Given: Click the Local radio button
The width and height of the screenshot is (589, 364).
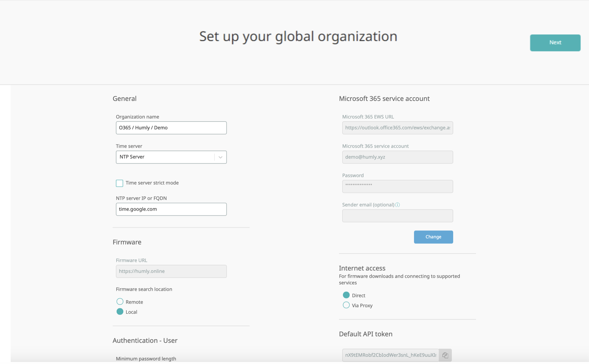Looking at the screenshot, I should 120,312.
